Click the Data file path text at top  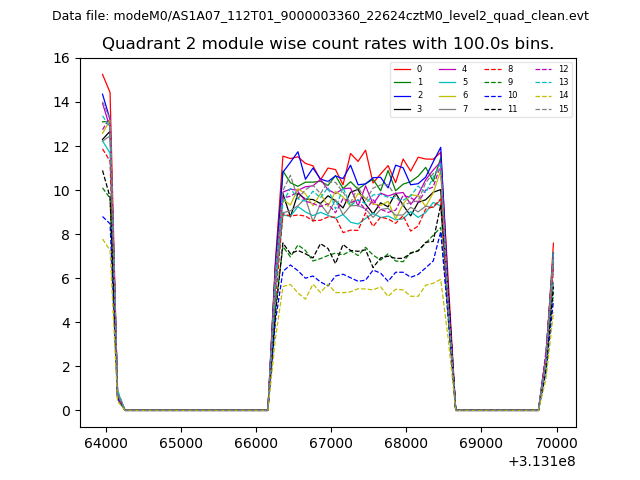[320, 16]
